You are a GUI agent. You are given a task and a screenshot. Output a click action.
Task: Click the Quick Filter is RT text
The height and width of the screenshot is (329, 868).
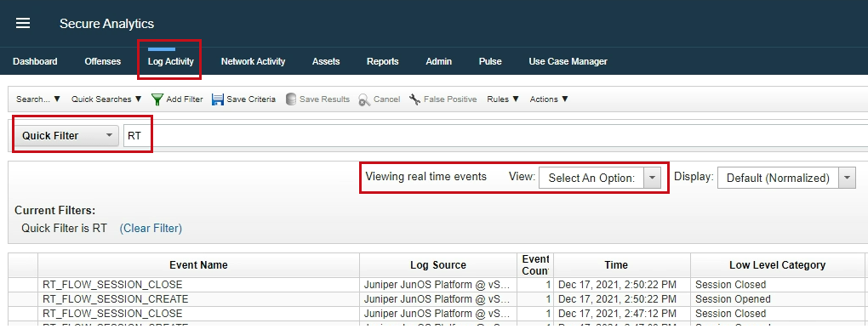click(x=64, y=228)
